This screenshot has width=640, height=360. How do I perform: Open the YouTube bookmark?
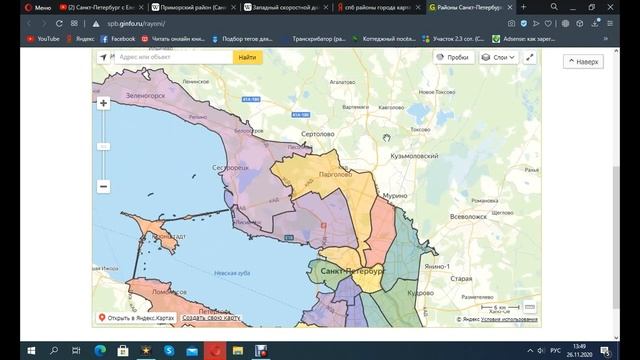(x=43, y=39)
